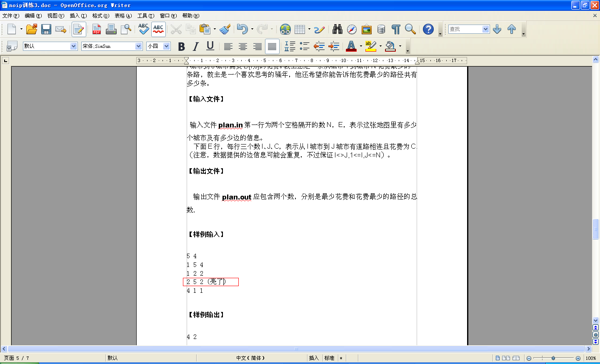This screenshot has height=364, width=600.
Task: Toggle Edit File mode
Action: click(x=79, y=29)
